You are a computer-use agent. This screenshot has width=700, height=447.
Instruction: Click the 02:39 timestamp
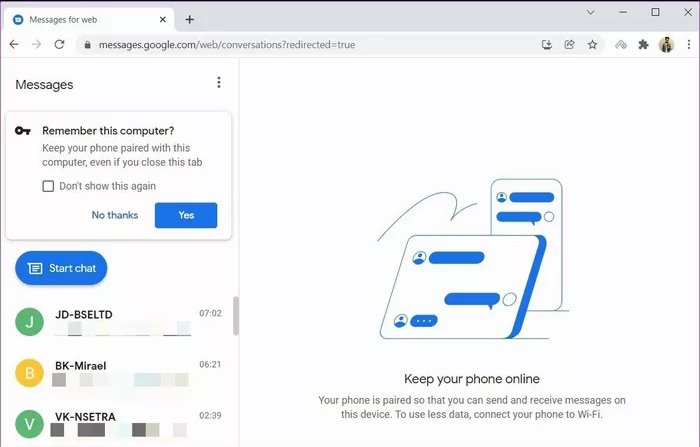(x=210, y=415)
